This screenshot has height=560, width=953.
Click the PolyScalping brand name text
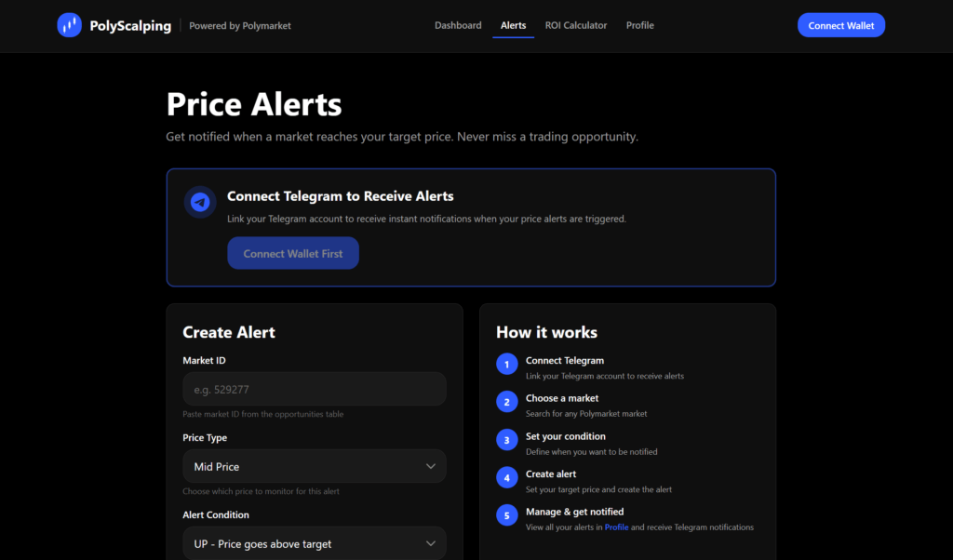130,26
